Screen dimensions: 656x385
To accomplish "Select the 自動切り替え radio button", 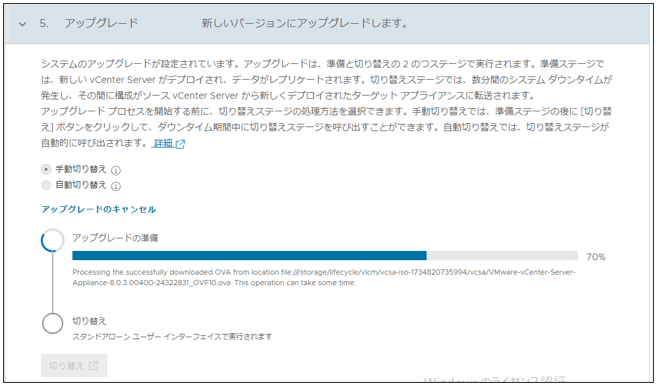I will point(46,185).
